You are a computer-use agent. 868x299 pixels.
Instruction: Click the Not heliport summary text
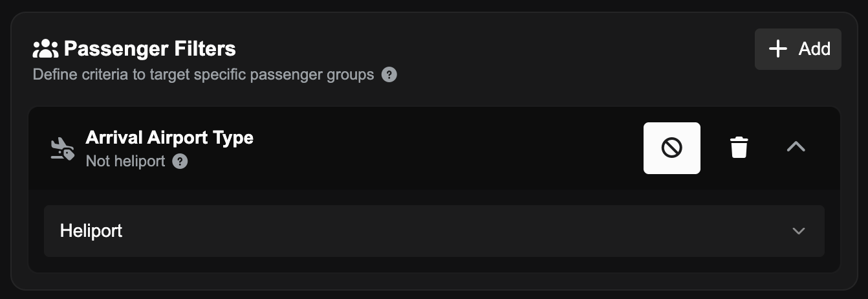[x=125, y=161]
